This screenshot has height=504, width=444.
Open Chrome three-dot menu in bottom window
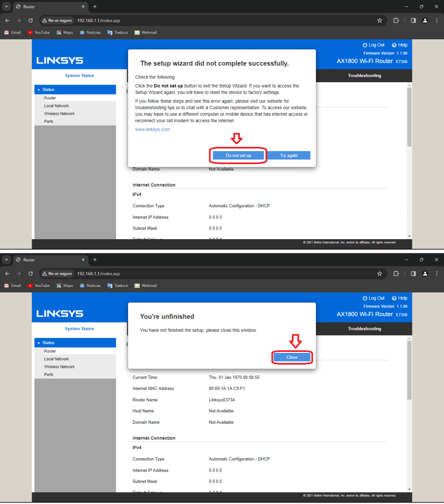coord(437,274)
